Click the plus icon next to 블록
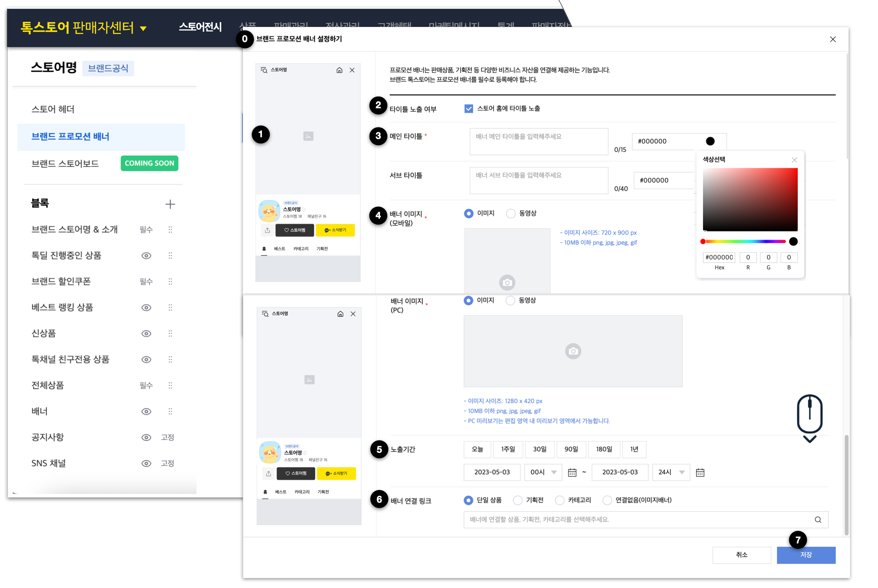878x588 pixels. coord(170,204)
